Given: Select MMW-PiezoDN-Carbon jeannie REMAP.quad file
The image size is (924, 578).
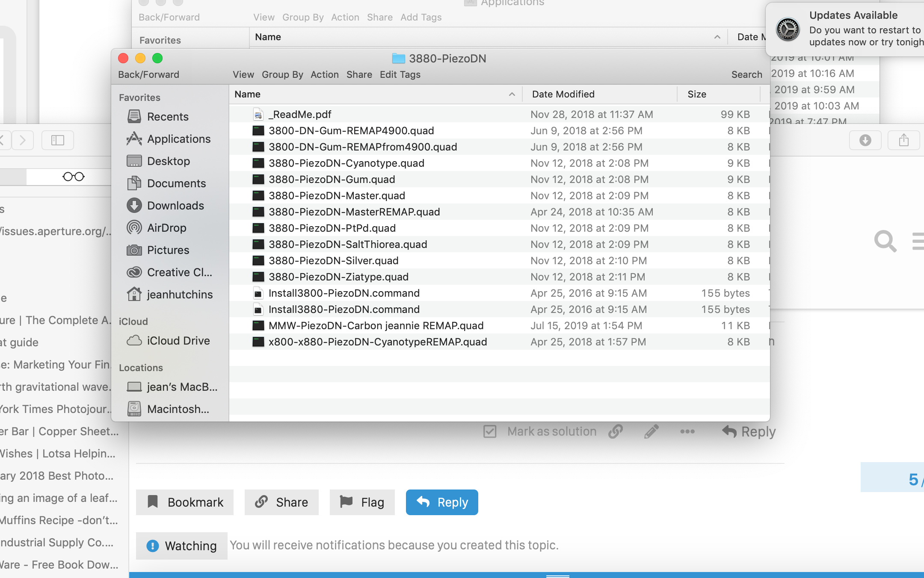Looking at the screenshot, I should 499,326.
